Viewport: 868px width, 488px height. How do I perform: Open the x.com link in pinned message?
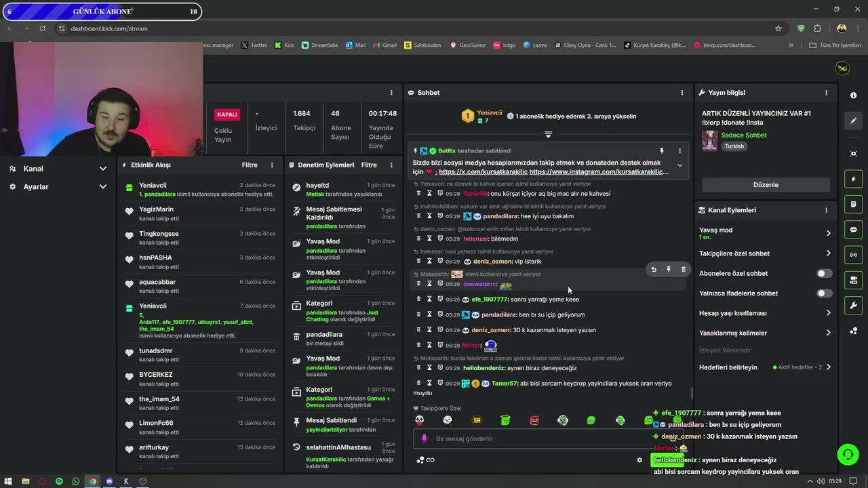tap(482, 172)
